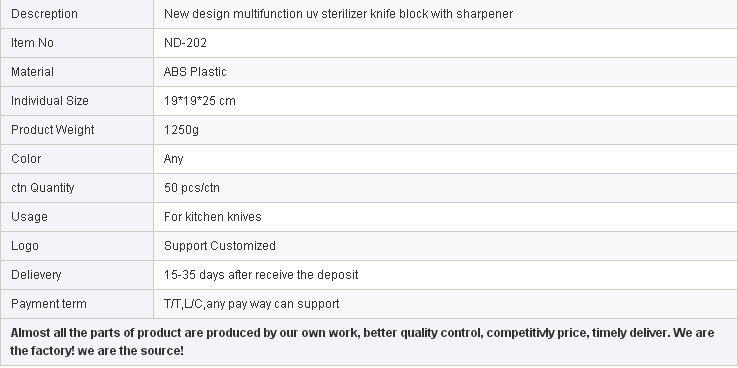Click the '50 pcs/ctn' value
738x368 pixels.
(192, 188)
